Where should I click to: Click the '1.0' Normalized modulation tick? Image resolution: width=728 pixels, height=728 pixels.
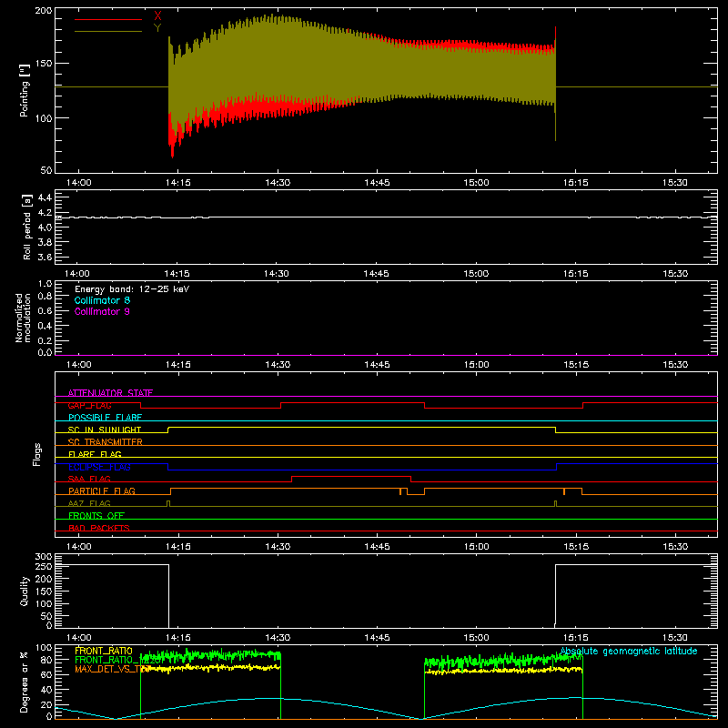pos(45,283)
